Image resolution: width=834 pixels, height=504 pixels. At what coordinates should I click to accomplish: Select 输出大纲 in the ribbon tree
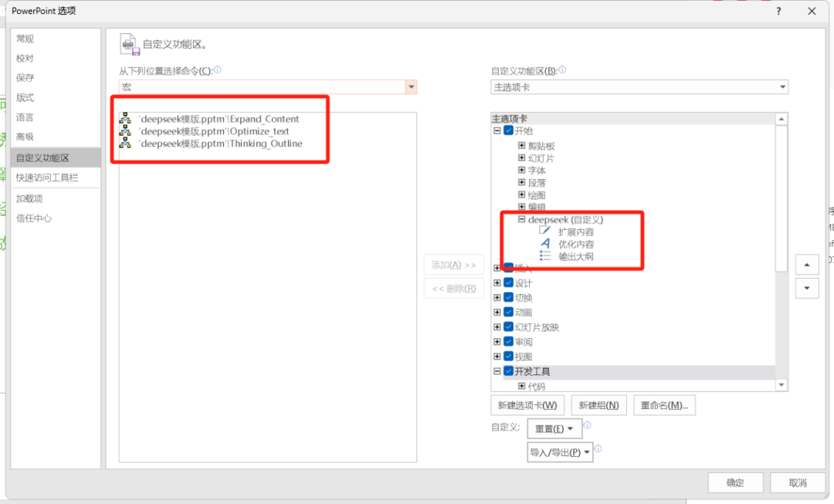[x=575, y=256]
